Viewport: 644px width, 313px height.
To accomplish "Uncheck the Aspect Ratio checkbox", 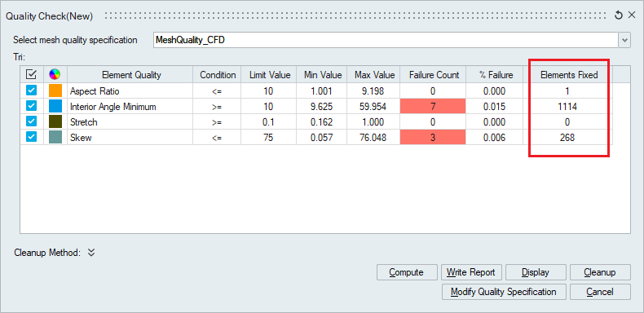I will pos(31,90).
